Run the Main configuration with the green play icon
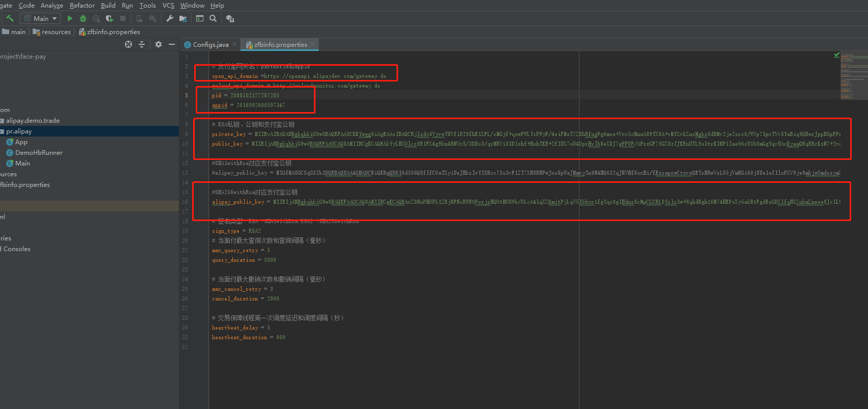Image resolution: width=868 pixels, height=409 pixels. [70, 18]
